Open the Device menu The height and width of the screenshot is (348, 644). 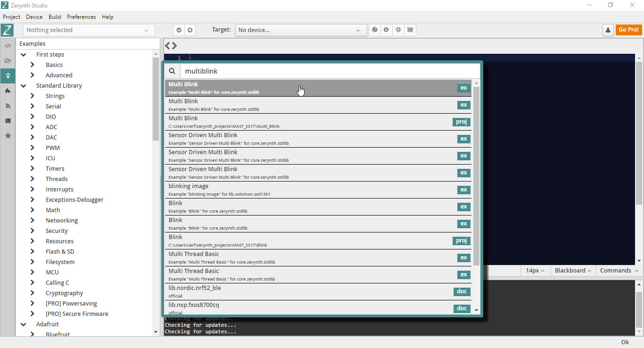(34, 17)
